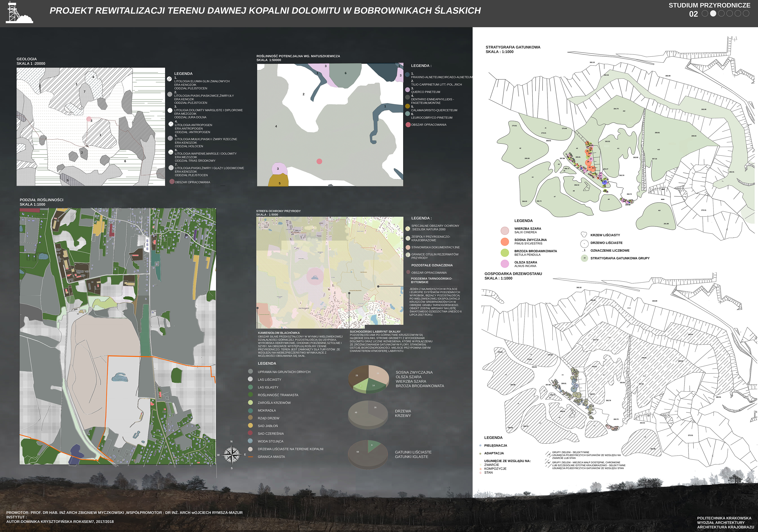Click hatch symbol for Litologia: eluwia glin zwałowych

169,79
